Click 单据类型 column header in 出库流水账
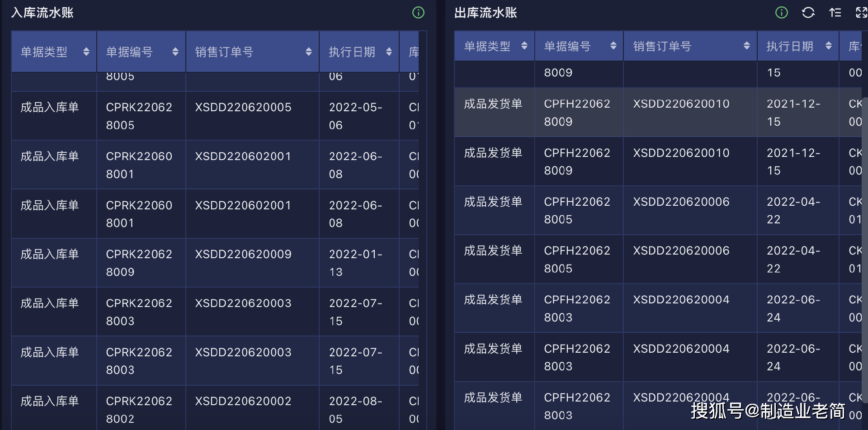Image resolution: width=868 pixels, height=430 pixels. pos(494,46)
